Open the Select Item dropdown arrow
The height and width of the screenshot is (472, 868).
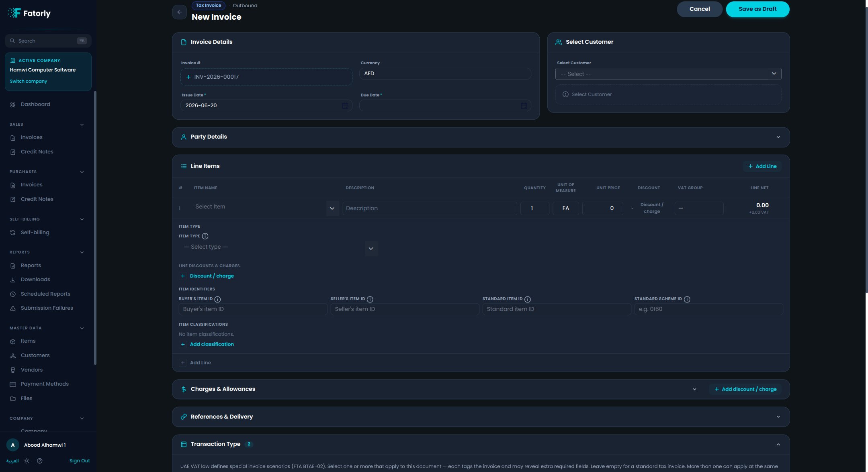[332, 208]
